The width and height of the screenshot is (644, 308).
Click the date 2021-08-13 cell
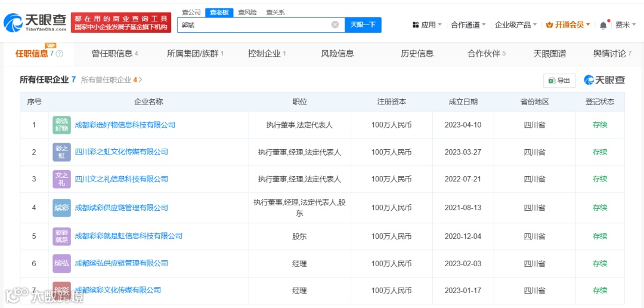point(463,208)
